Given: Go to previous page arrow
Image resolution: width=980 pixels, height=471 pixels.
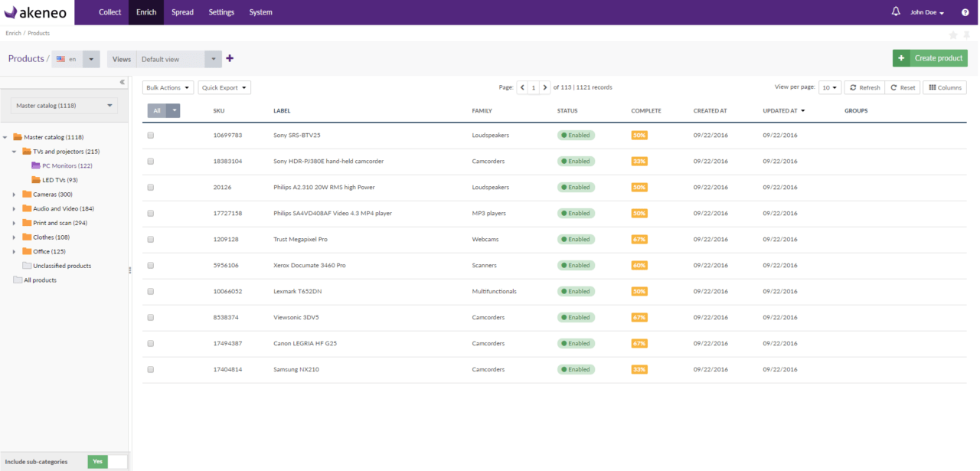Looking at the screenshot, I should pos(522,87).
